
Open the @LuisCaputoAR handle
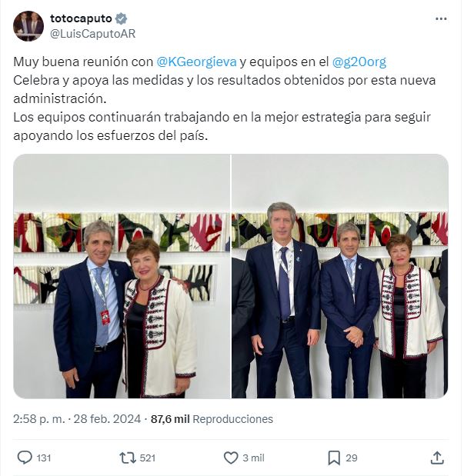coord(92,33)
